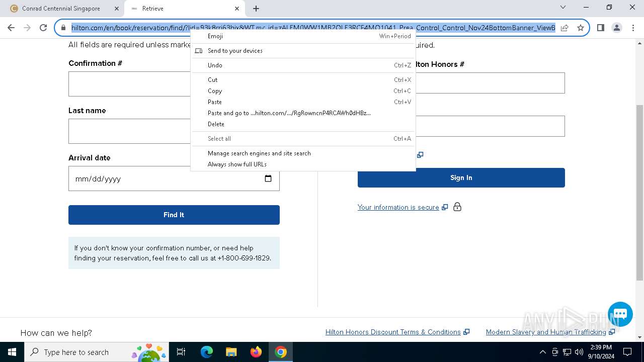
Task: Click the highlighted URL in the address bar
Action: pyautogui.click(x=313, y=28)
